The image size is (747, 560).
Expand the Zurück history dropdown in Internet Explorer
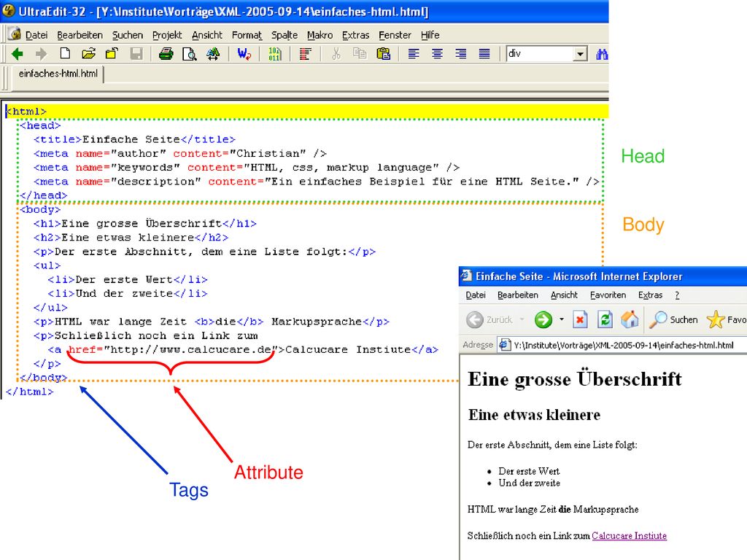click(x=522, y=319)
